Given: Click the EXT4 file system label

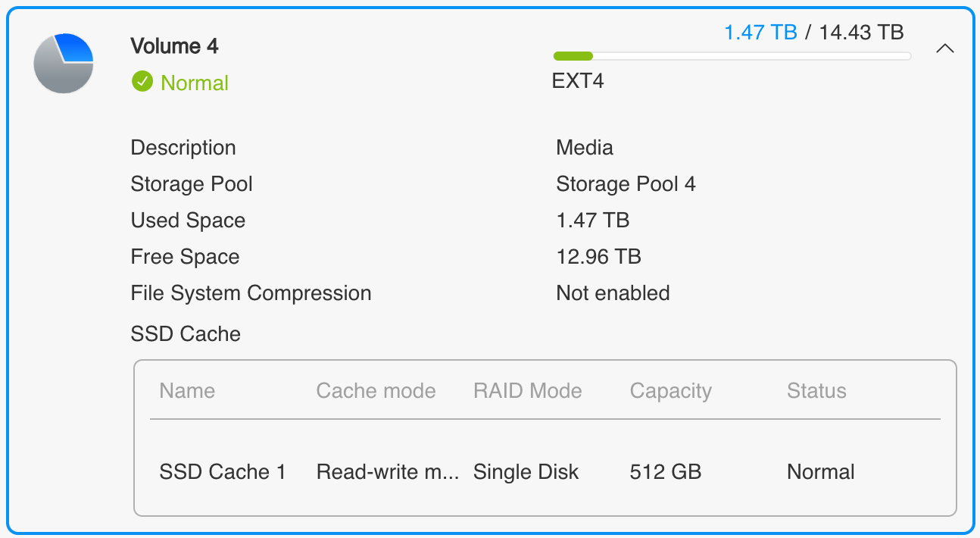Looking at the screenshot, I should (x=578, y=81).
